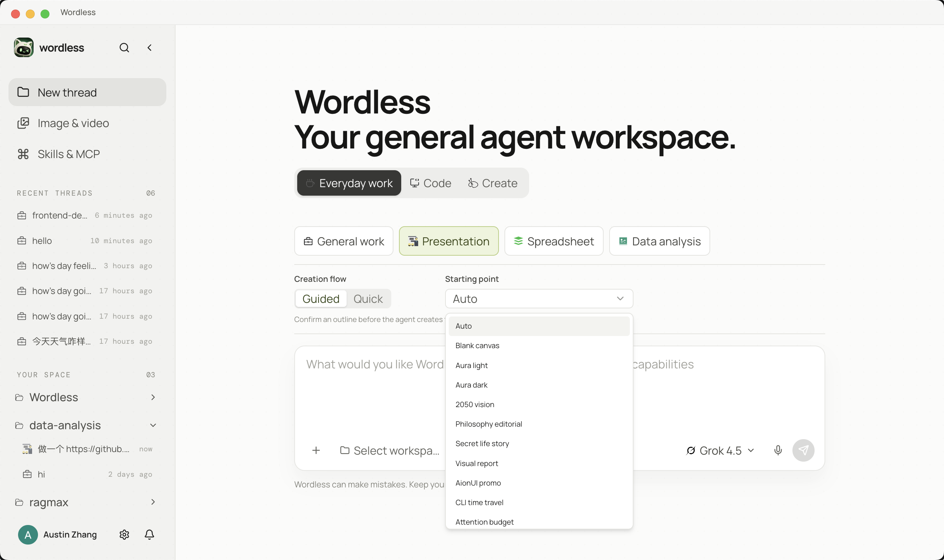Open the 做一个 https://github thread
This screenshot has height=560, width=944.
pos(88,449)
